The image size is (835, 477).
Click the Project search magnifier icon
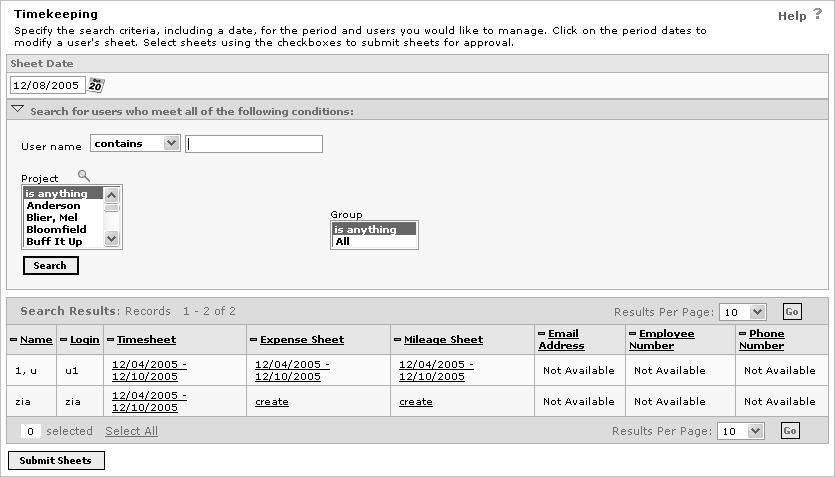84,176
